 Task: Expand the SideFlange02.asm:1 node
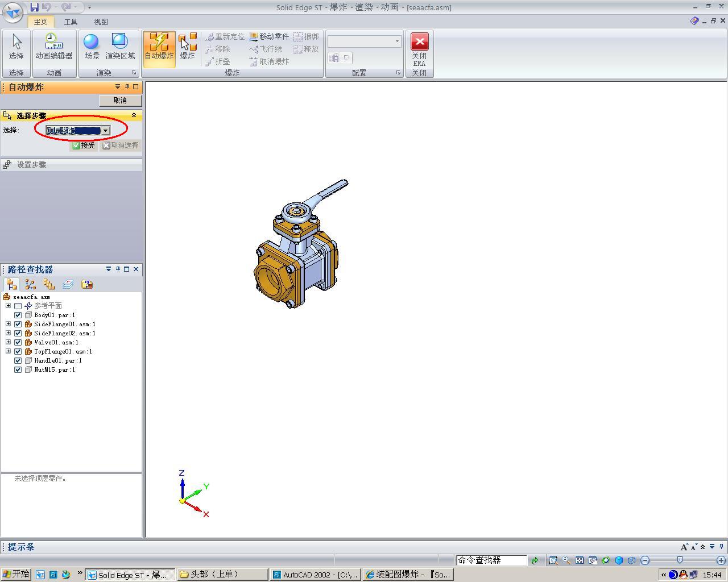click(8, 333)
